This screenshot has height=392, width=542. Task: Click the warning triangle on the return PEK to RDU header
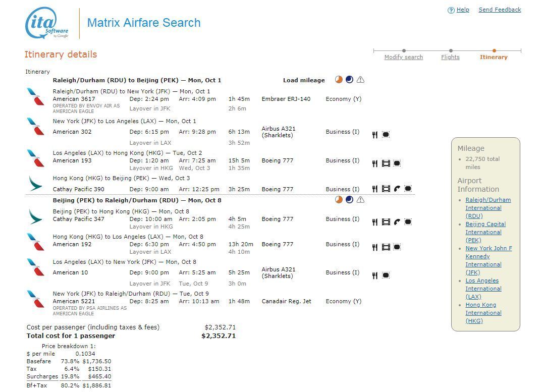360,199
